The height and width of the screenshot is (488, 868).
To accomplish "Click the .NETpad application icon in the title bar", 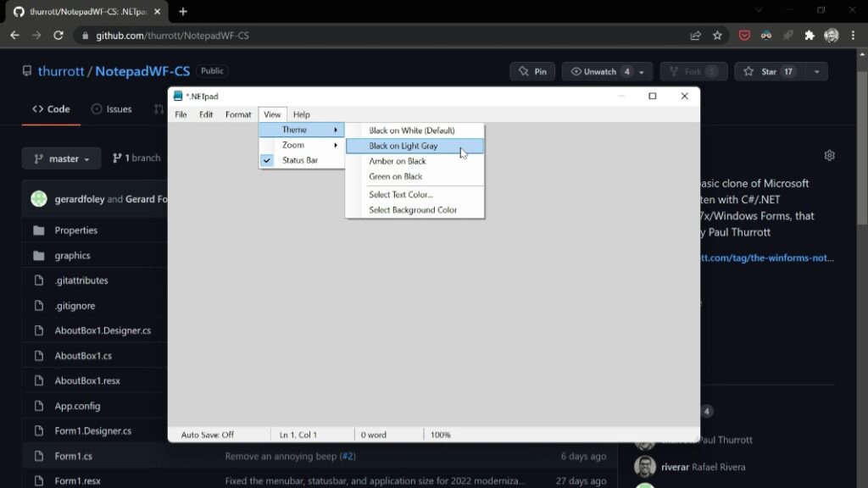I will [179, 96].
